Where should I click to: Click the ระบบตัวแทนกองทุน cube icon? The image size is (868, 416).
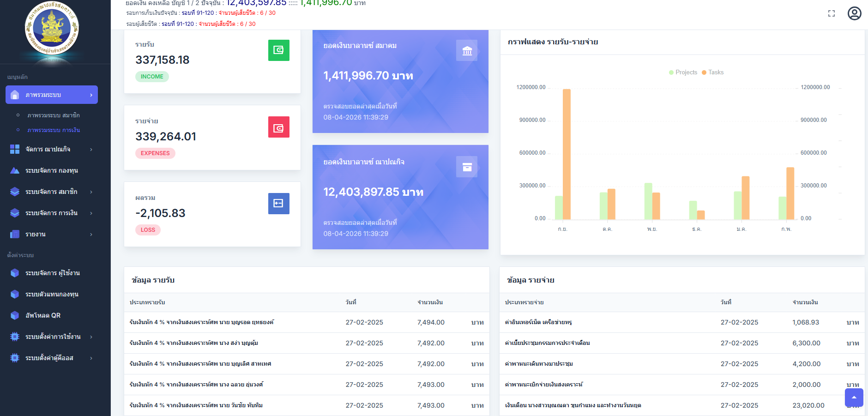[x=15, y=294]
